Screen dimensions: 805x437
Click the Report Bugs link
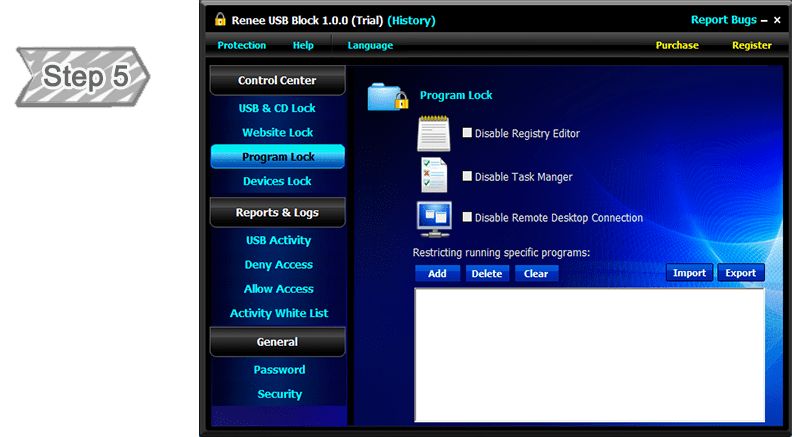(x=723, y=20)
